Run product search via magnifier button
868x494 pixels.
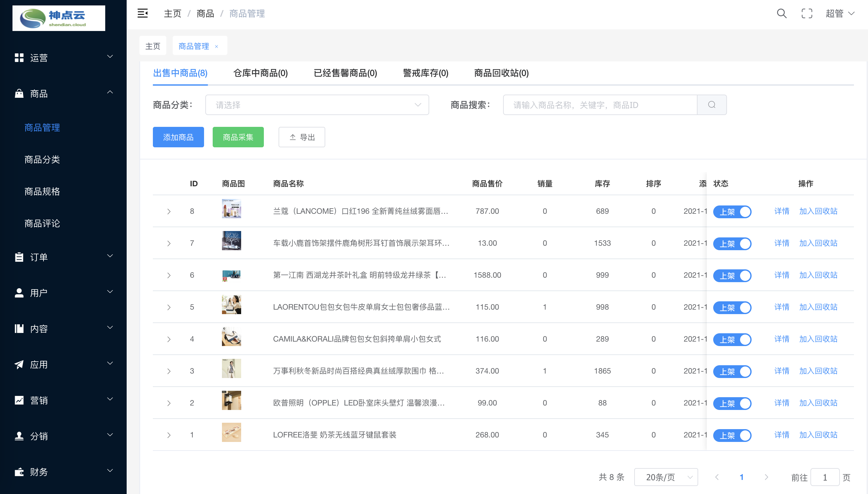click(712, 105)
